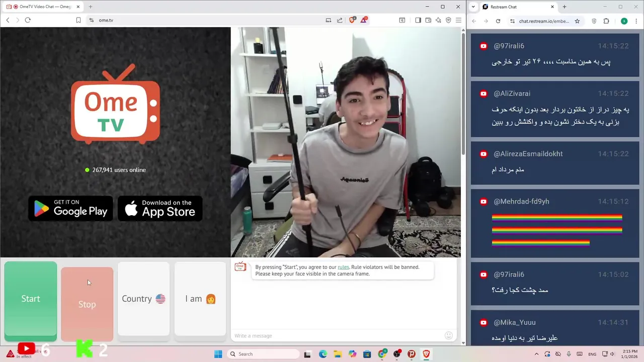This screenshot has width=644, height=362.
Task: Open Microsoft Edge from the taskbar
Action: tap(323, 354)
